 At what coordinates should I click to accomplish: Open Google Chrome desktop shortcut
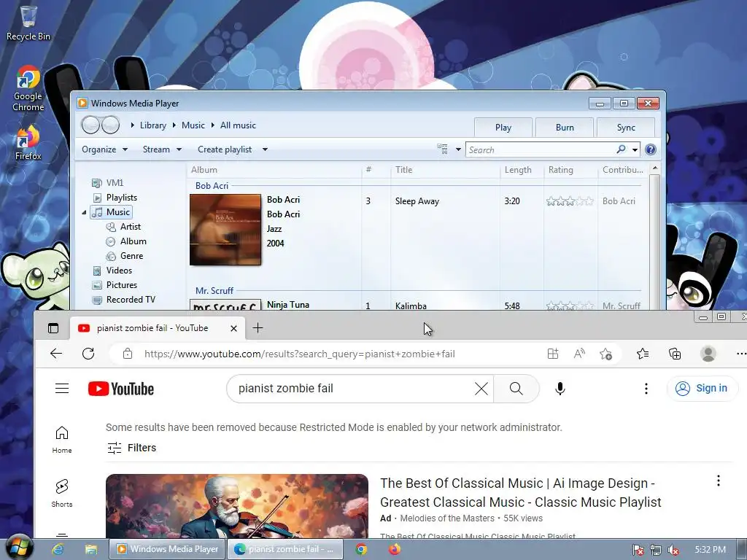pyautogui.click(x=28, y=88)
